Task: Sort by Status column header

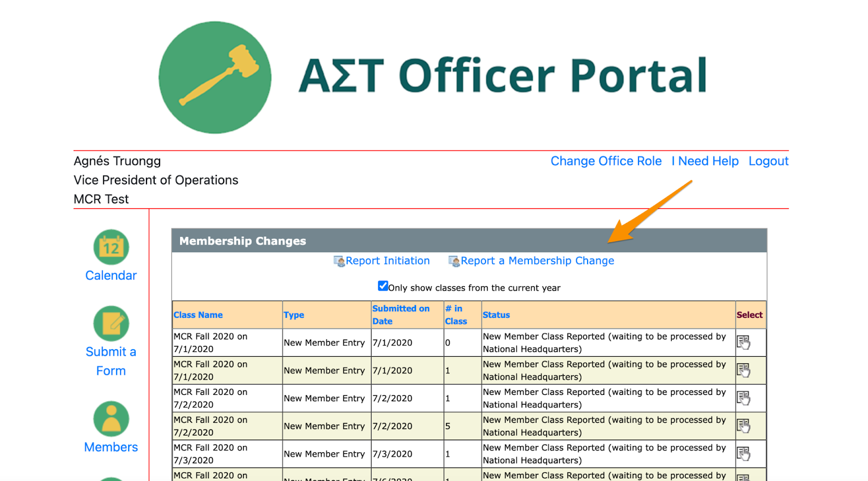Action: coord(496,315)
